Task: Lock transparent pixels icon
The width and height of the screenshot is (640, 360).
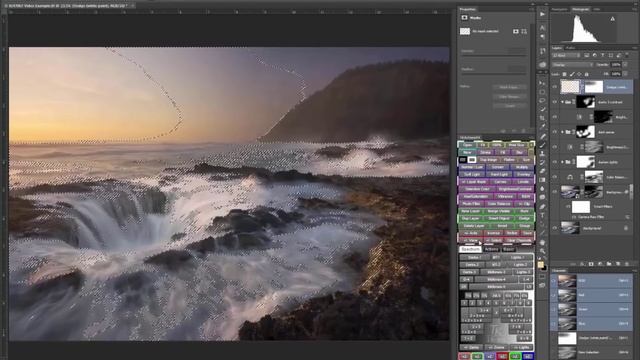Action: (564, 74)
